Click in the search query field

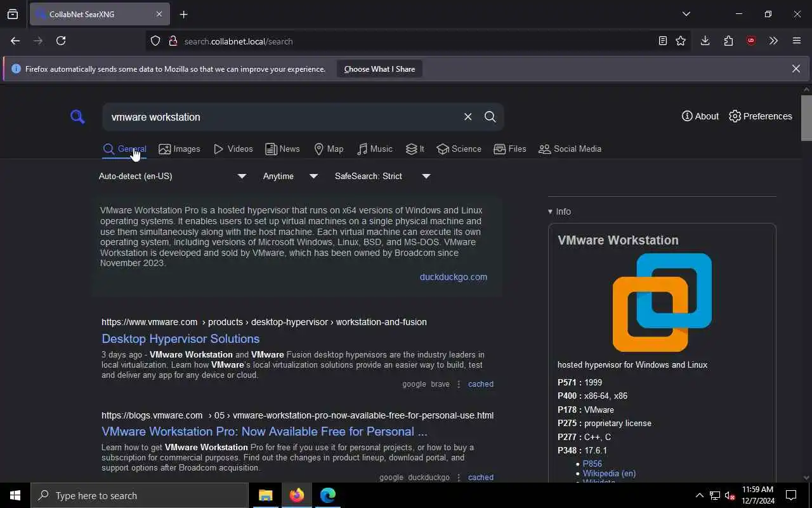(x=282, y=117)
